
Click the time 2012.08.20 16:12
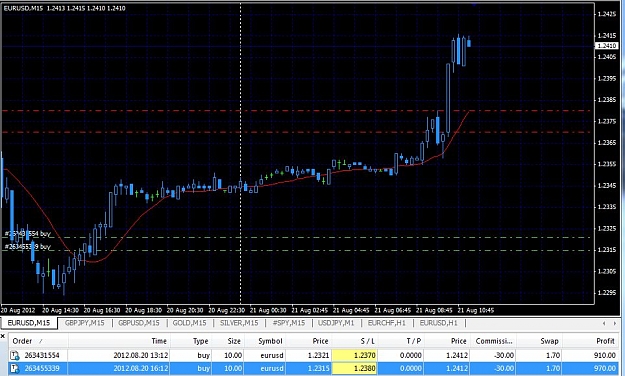pyautogui.click(x=141, y=368)
